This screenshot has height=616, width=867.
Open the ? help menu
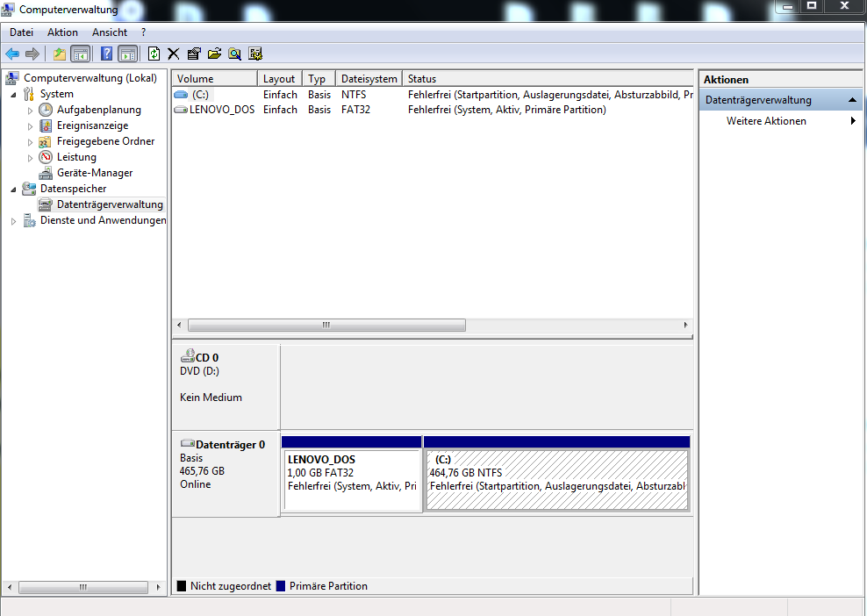point(143,32)
